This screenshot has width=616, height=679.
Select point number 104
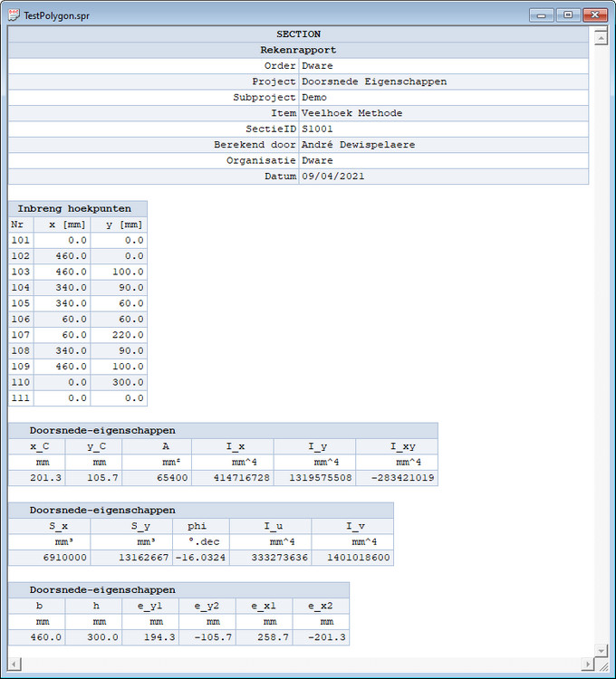click(x=20, y=288)
